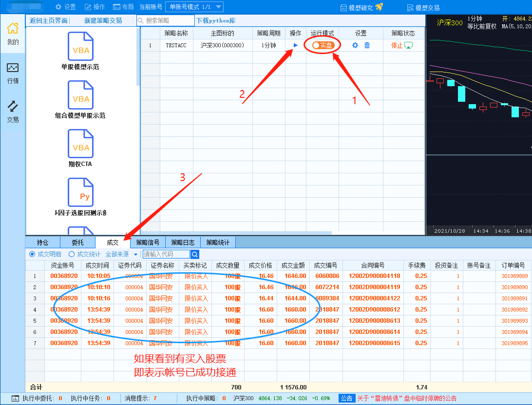Click 策略状态 column header
Viewport: 532px width, 405px height.
[403, 33]
